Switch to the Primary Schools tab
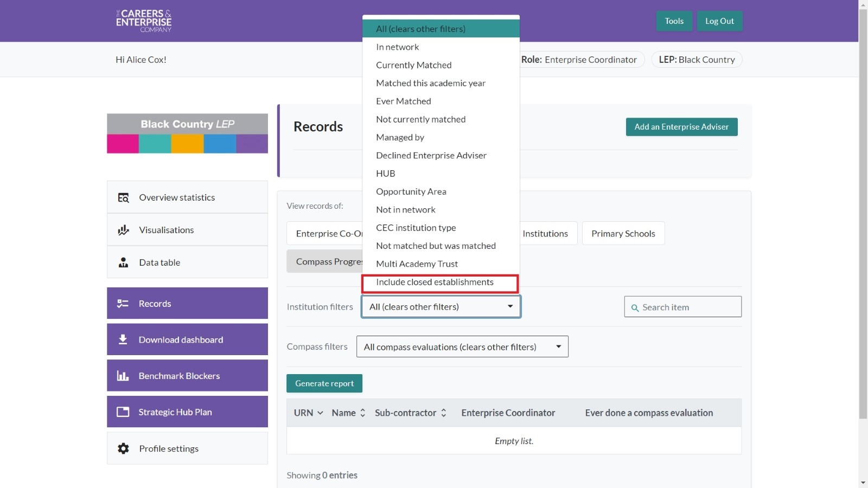 click(623, 234)
